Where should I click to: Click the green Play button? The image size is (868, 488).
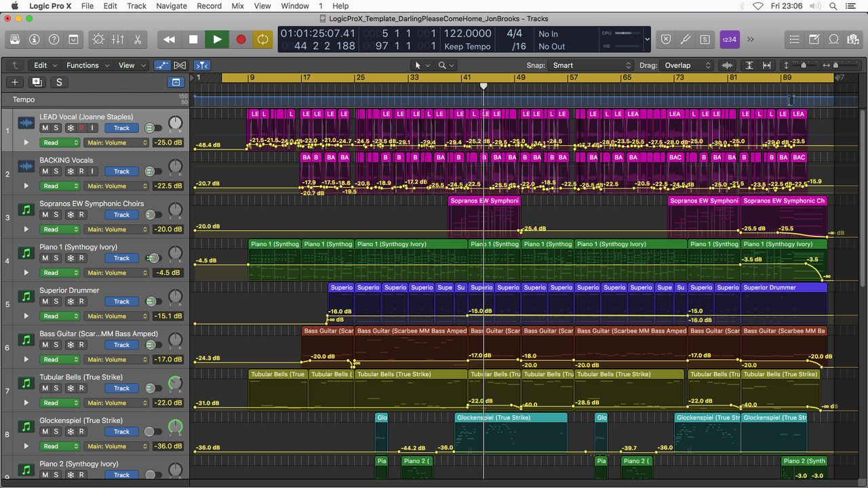(x=217, y=39)
